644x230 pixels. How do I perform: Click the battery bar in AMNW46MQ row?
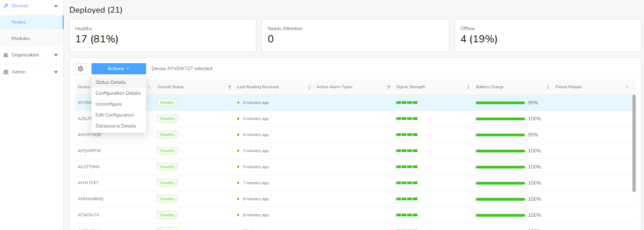[500, 199]
